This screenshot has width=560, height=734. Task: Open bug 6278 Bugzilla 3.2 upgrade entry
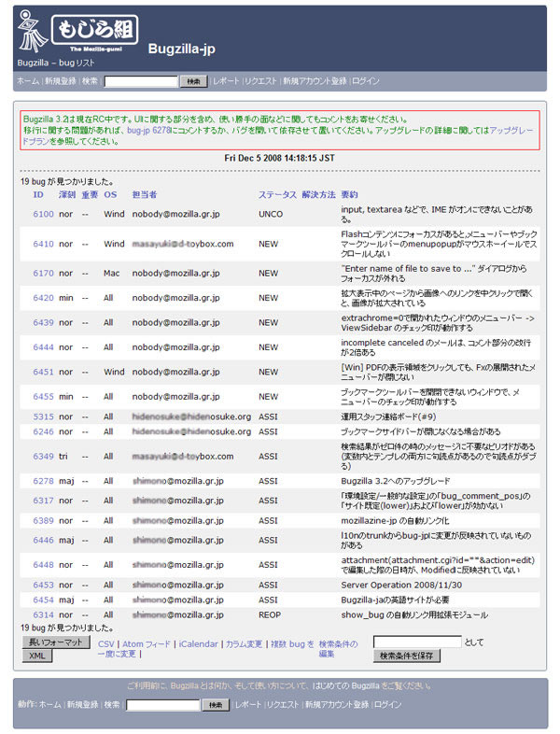[43, 481]
